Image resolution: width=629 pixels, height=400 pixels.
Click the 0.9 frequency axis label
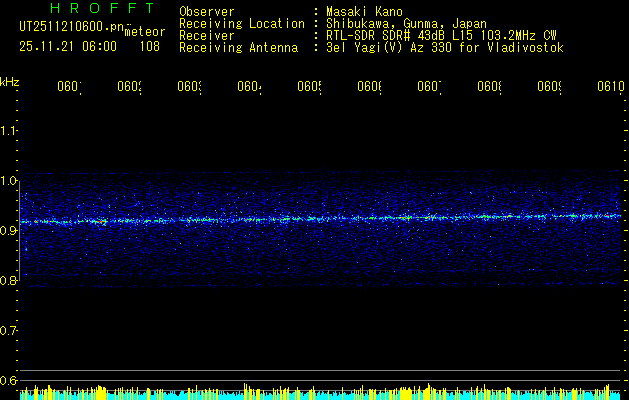point(8,230)
